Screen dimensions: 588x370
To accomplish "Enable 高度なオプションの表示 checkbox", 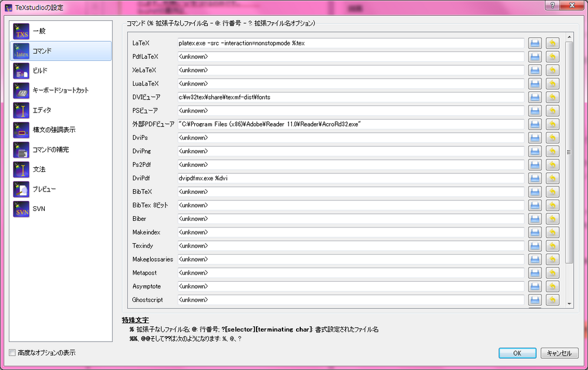I will pyautogui.click(x=12, y=353).
